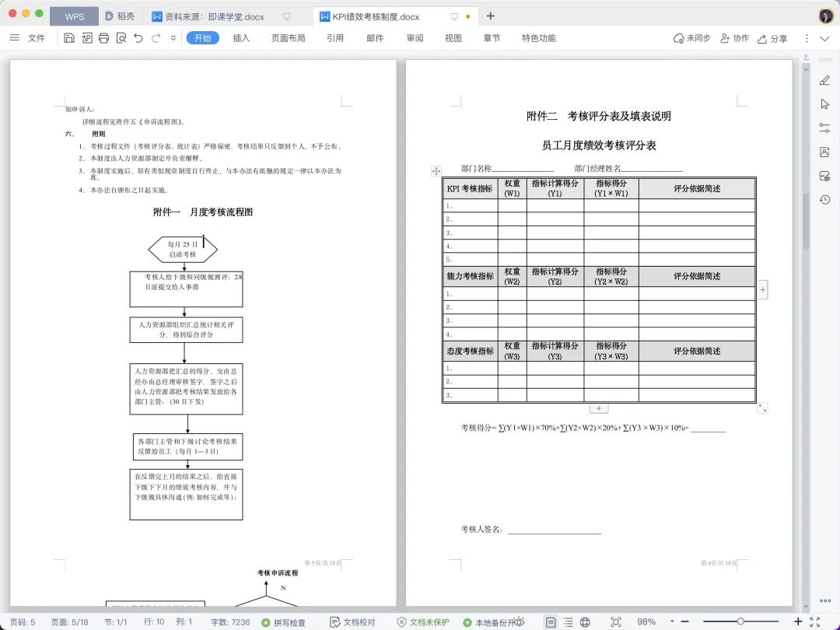
Task: Switch to page view mode icon
Action: 551,622
